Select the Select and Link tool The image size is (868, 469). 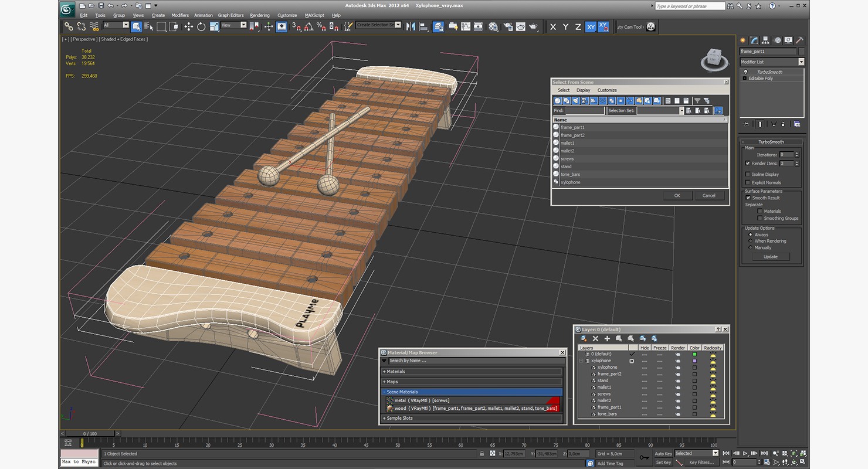69,26
